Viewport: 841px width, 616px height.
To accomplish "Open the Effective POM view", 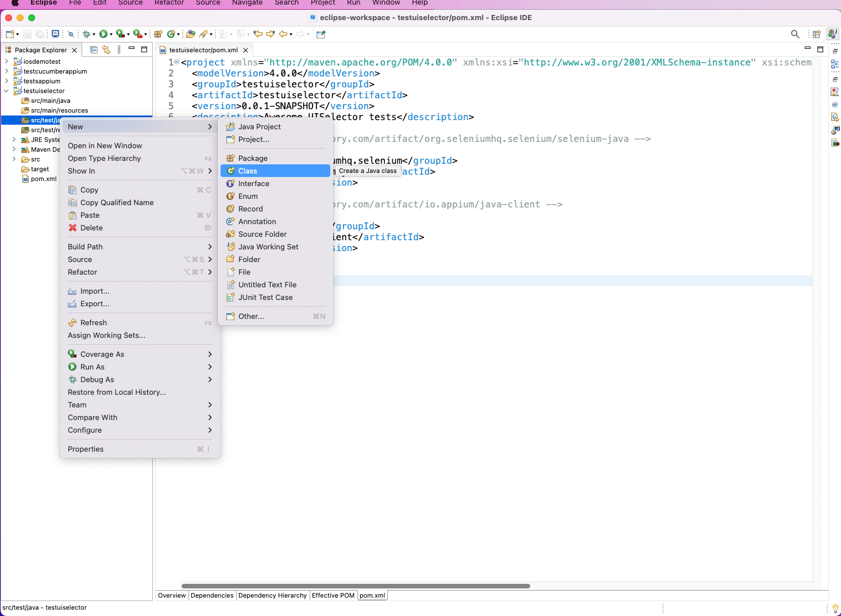I will 333,595.
